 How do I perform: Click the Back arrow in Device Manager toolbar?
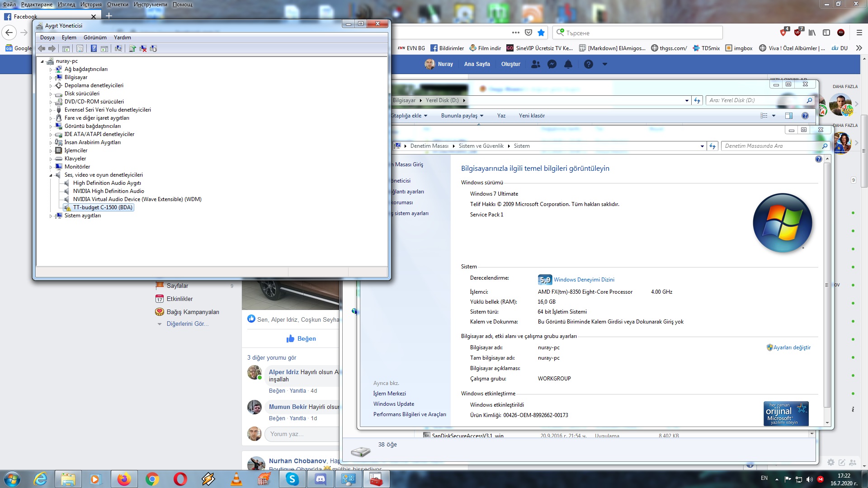[42, 48]
